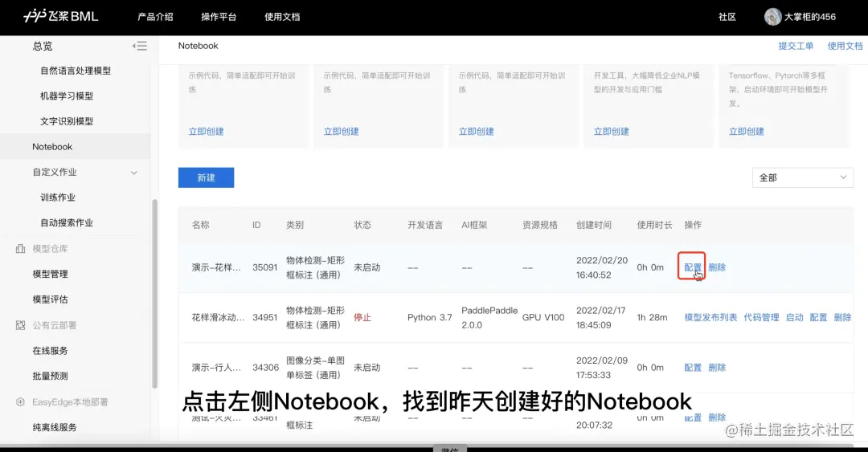Open 代码管理 for notebook 34951
The image size is (868, 452).
click(761, 318)
